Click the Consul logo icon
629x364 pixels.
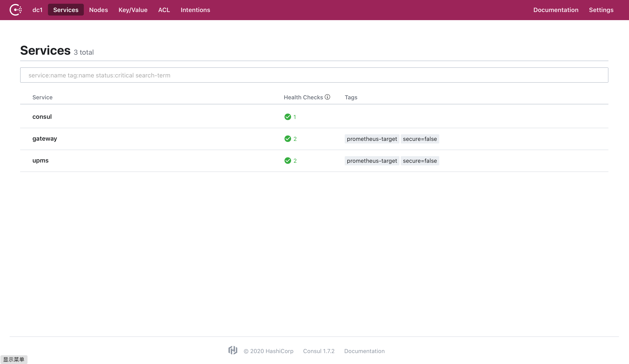click(x=16, y=10)
